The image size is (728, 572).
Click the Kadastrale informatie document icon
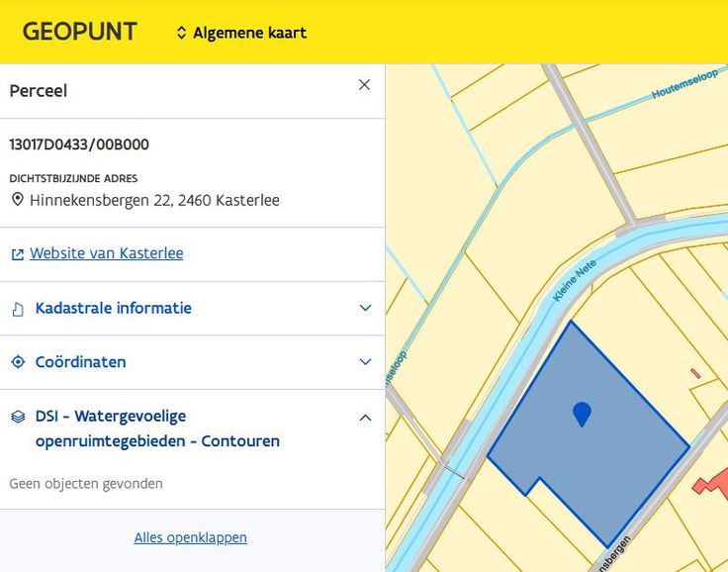pos(17,309)
